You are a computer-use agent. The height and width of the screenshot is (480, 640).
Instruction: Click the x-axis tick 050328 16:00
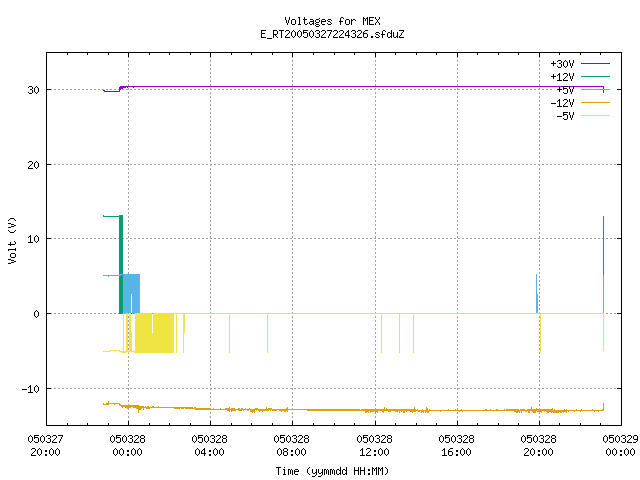(x=456, y=446)
